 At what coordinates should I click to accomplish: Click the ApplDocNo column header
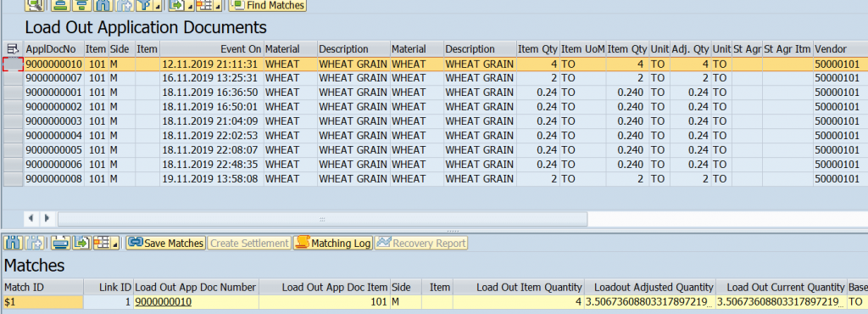[54, 48]
